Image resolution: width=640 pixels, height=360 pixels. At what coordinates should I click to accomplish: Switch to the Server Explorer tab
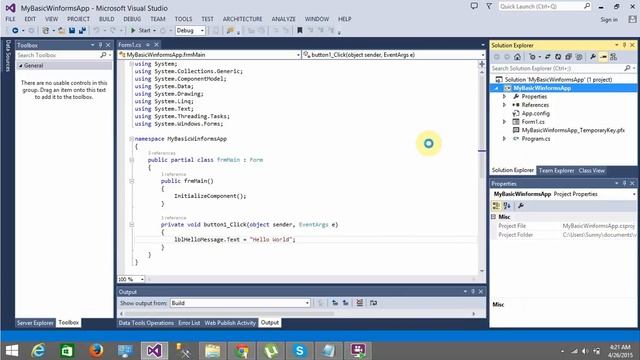pyautogui.click(x=35, y=323)
